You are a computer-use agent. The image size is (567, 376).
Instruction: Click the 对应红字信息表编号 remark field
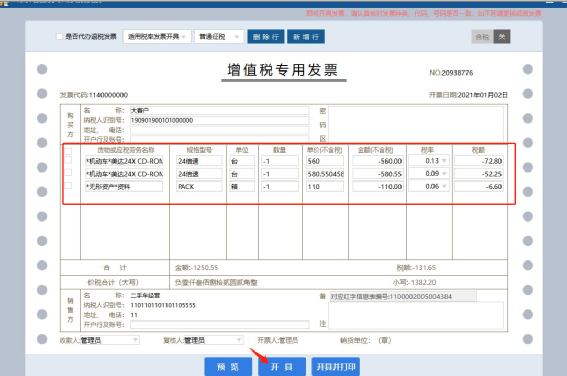(x=403, y=296)
